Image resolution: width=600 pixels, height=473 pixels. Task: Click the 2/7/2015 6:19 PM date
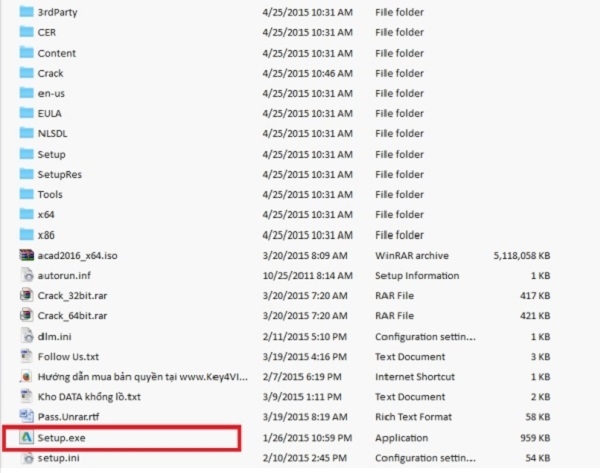(x=302, y=377)
